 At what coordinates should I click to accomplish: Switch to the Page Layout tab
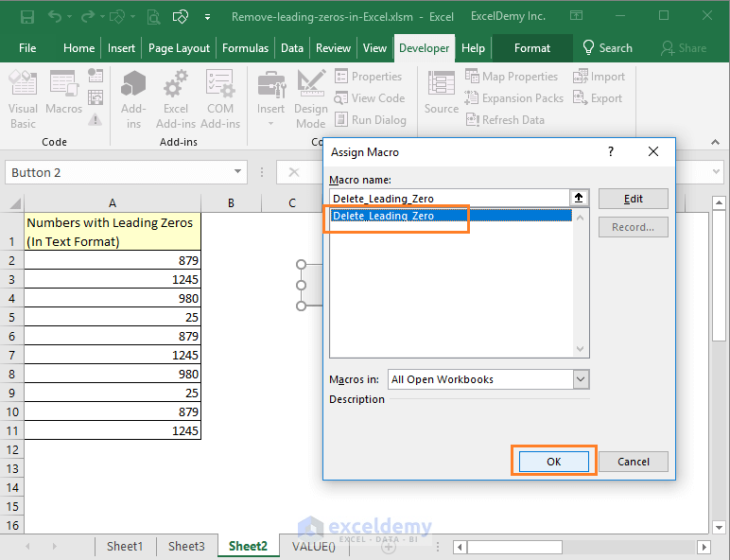tap(179, 48)
